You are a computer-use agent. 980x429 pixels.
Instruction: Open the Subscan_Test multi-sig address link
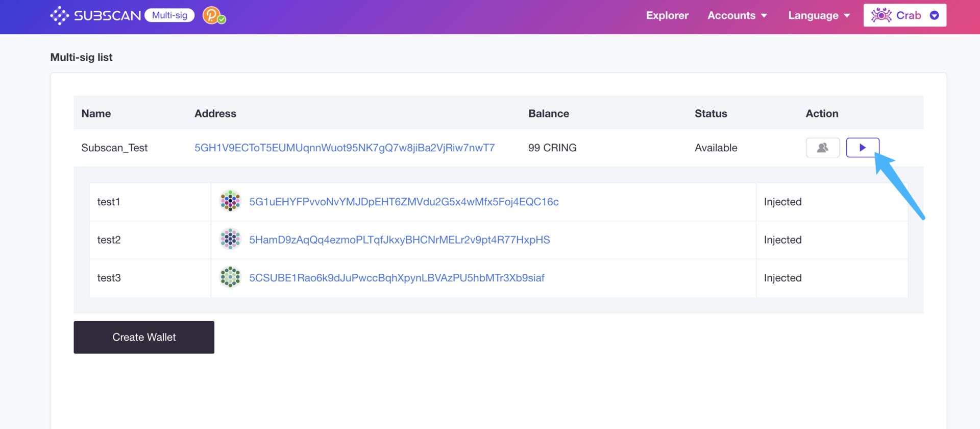point(345,148)
